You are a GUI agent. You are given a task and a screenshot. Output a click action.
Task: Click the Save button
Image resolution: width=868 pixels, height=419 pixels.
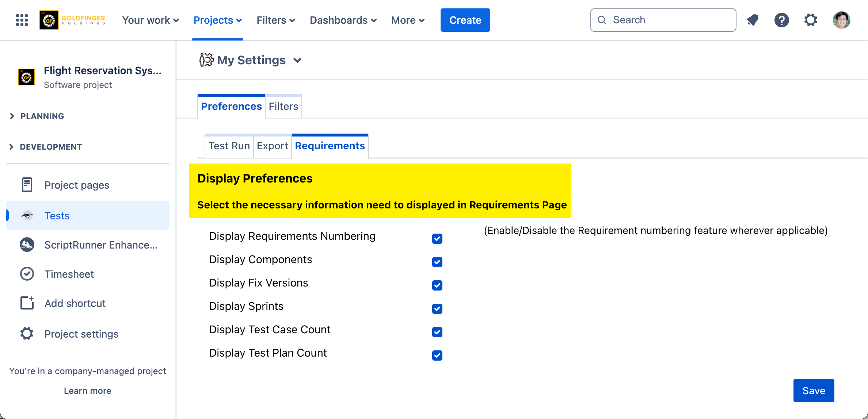(814, 390)
